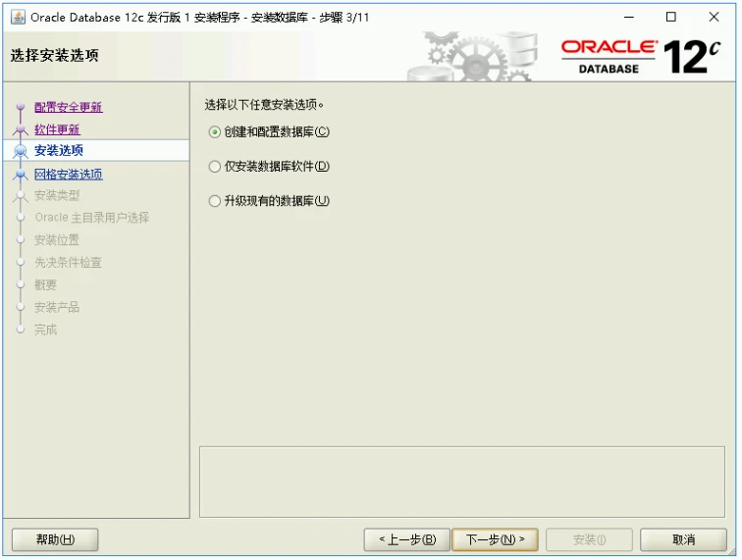Click the step marker icon beside 配置安全更新
The width and height of the screenshot is (742, 560).
[x=21, y=107]
